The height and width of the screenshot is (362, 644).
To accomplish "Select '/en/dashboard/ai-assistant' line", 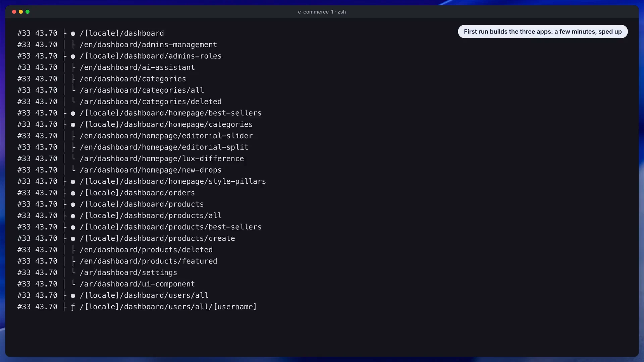I will pyautogui.click(x=137, y=67).
